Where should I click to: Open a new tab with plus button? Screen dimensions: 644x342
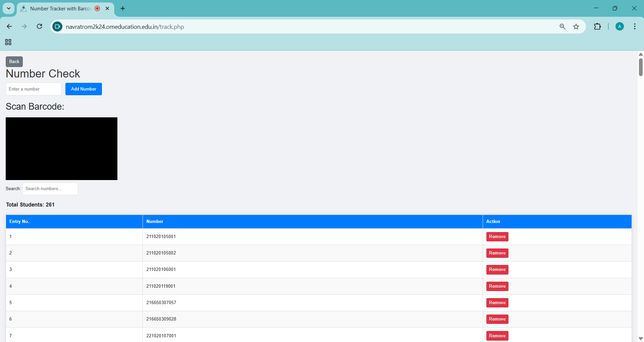click(123, 8)
